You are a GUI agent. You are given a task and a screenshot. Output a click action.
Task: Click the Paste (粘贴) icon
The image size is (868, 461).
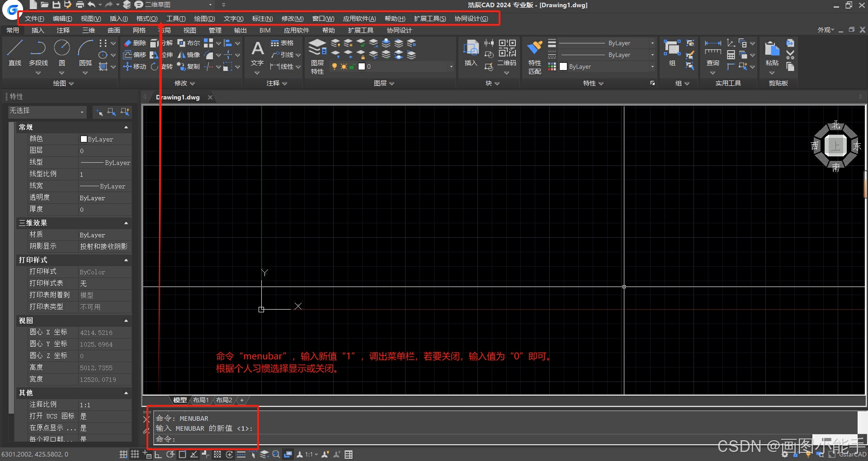tap(772, 54)
